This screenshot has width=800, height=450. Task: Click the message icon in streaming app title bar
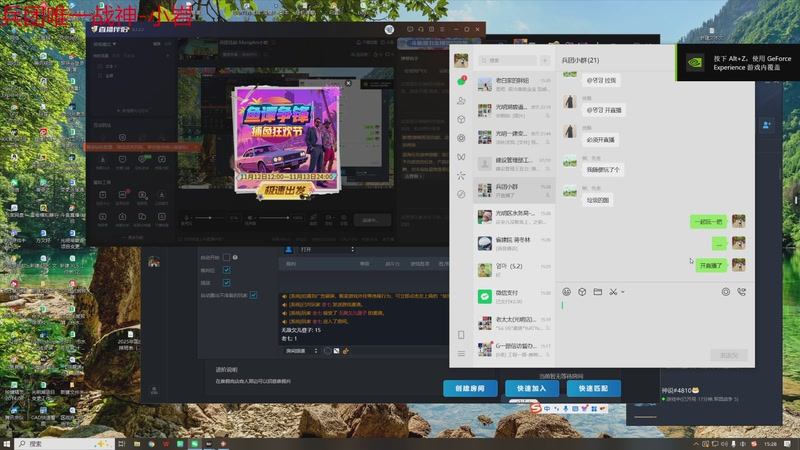pyautogui.click(x=410, y=30)
